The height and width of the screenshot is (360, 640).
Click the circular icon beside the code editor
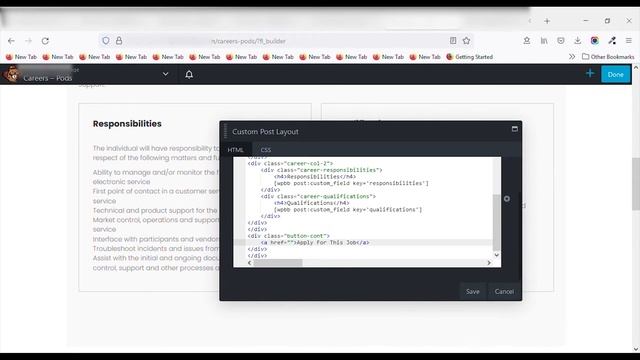tap(507, 199)
